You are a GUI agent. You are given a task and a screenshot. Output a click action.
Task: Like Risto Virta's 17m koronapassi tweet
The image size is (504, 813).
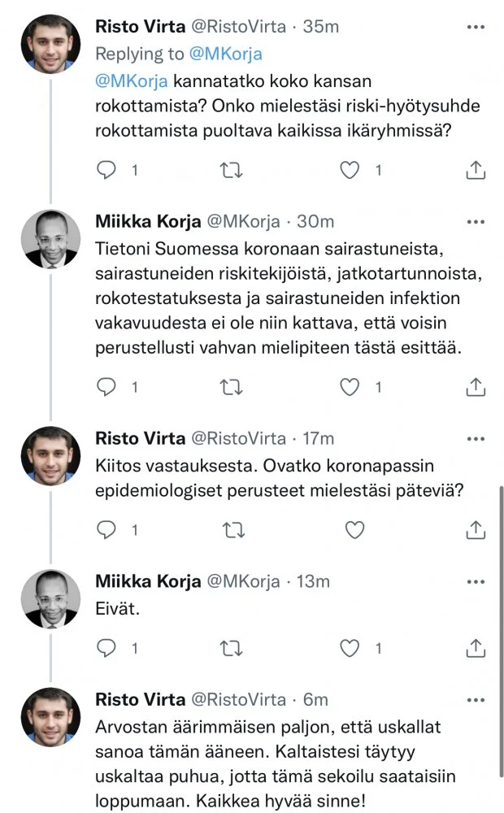pos(354,530)
